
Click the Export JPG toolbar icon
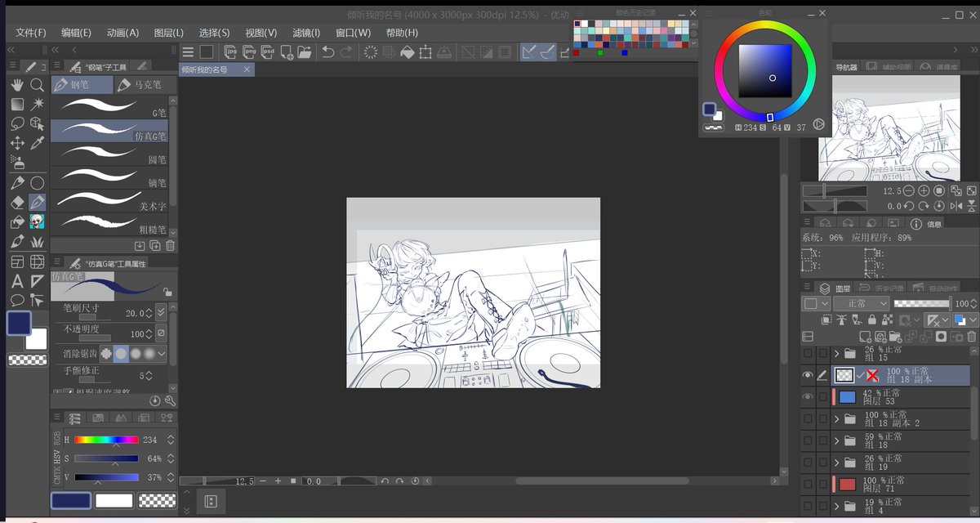tap(231, 52)
